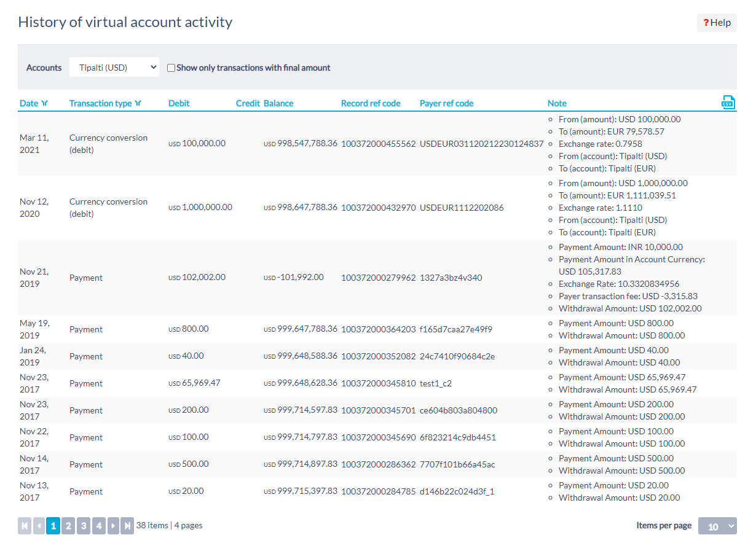Click record ref code 100372000284785
756x543 pixels.
[379, 491]
